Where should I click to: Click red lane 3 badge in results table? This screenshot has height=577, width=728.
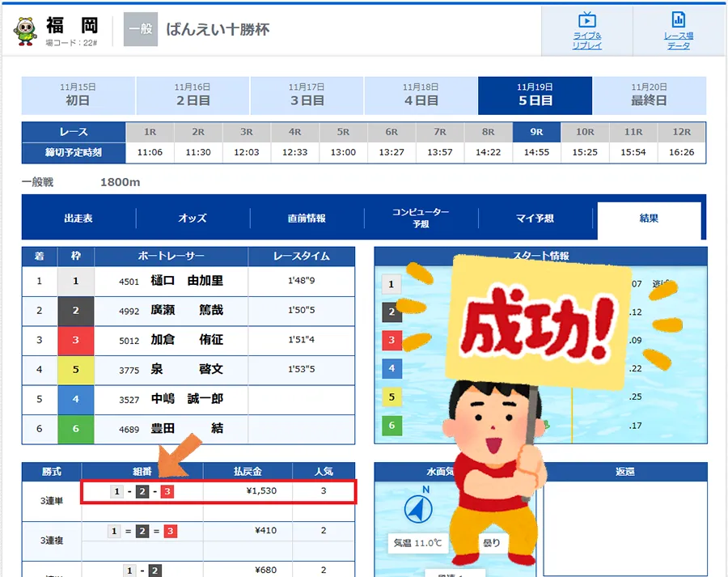(76, 340)
